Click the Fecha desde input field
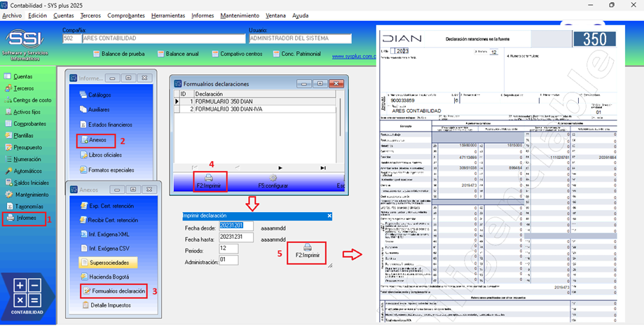644x327 pixels. pos(236,225)
